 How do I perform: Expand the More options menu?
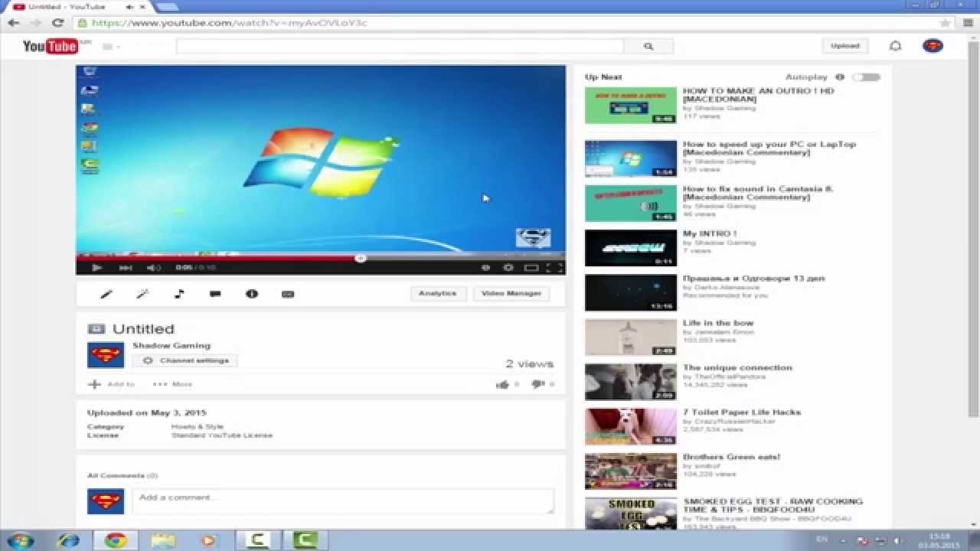click(172, 384)
